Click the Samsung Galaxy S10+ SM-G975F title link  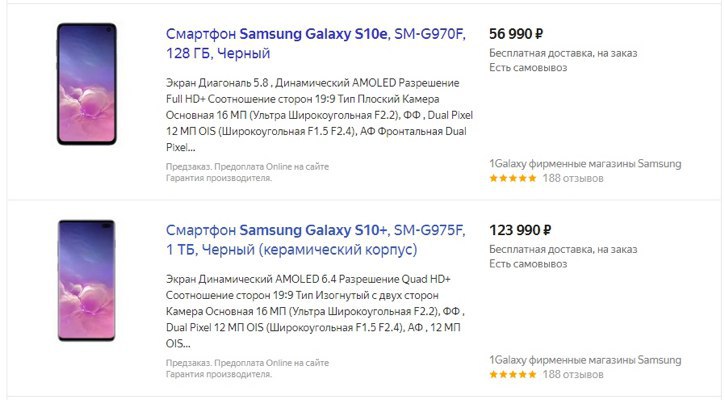pos(315,240)
